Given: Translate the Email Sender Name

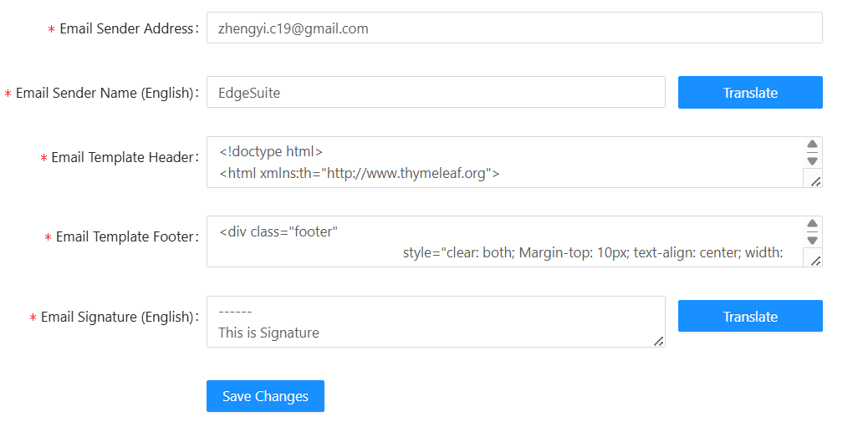Looking at the screenshot, I should pyautogui.click(x=750, y=93).
